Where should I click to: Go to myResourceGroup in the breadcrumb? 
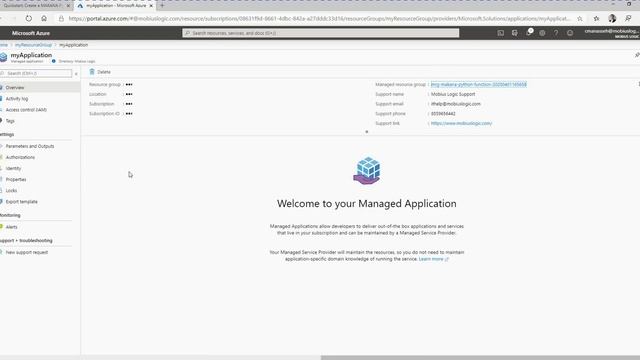coord(33,45)
